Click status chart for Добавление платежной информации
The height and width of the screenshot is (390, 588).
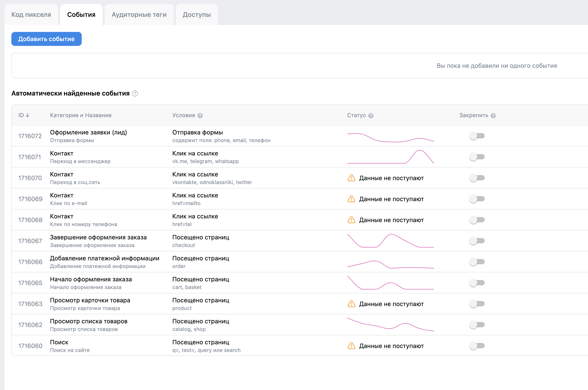[390, 264]
